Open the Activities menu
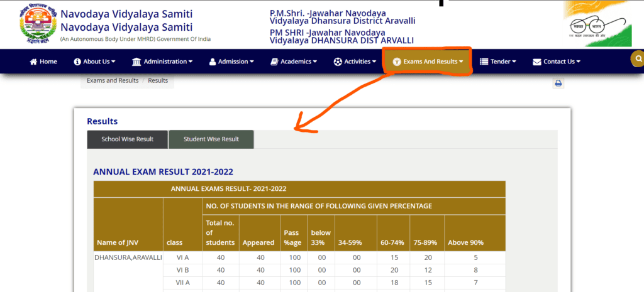Screen dimensions: 644x292 (x=355, y=62)
